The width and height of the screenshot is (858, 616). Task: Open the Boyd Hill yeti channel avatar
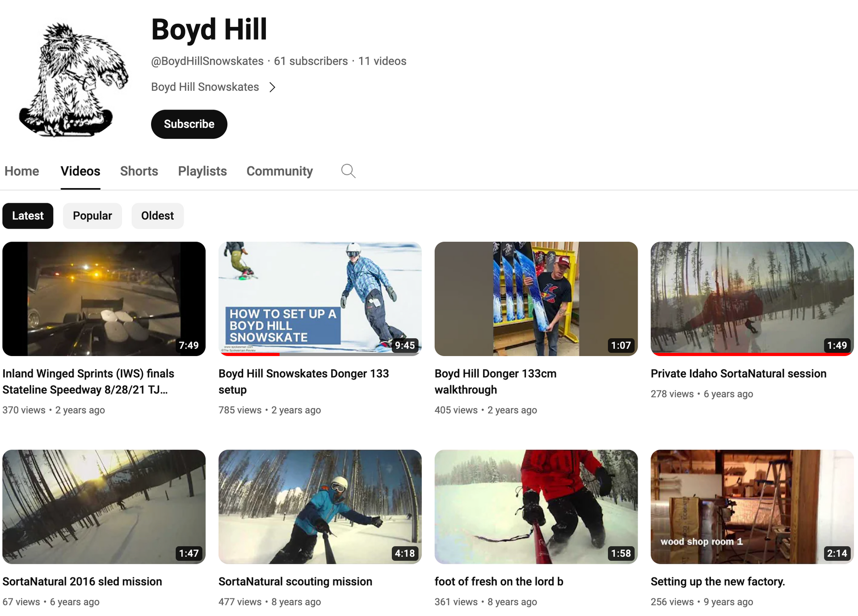point(73,80)
